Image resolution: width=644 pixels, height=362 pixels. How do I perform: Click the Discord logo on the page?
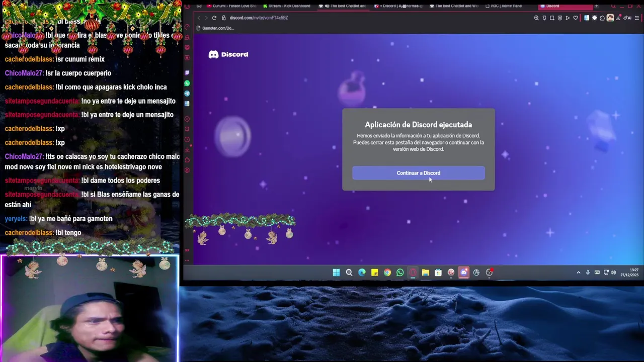tap(228, 54)
